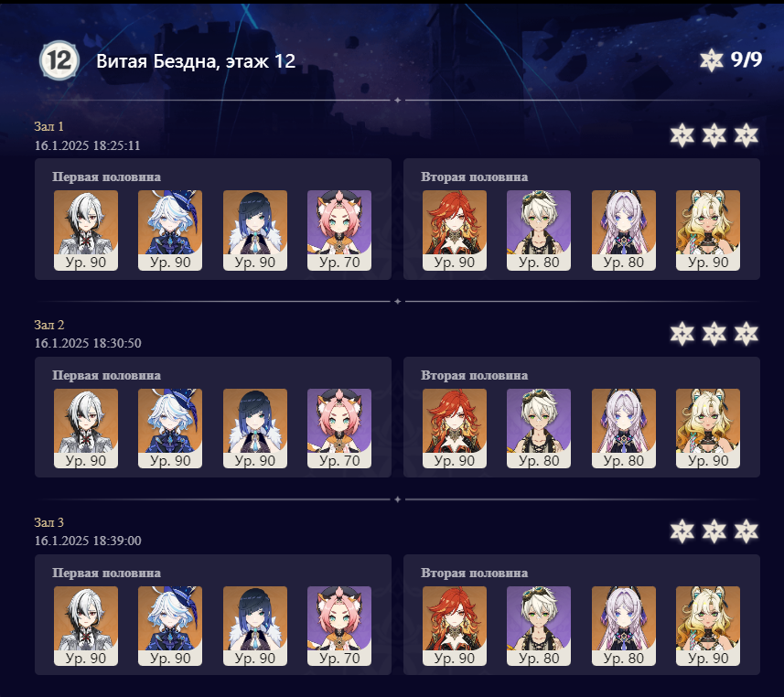Image resolution: width=784 pixels, height=697 pixels.
Task: Select blue-hat character portrait in Зал 1 first half
Action: [170, 230]
